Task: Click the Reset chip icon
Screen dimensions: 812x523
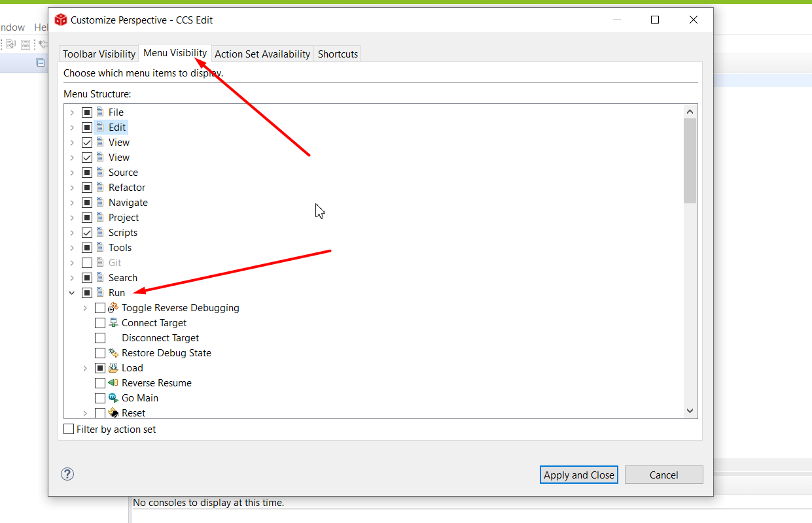Action: pos(113,413)
